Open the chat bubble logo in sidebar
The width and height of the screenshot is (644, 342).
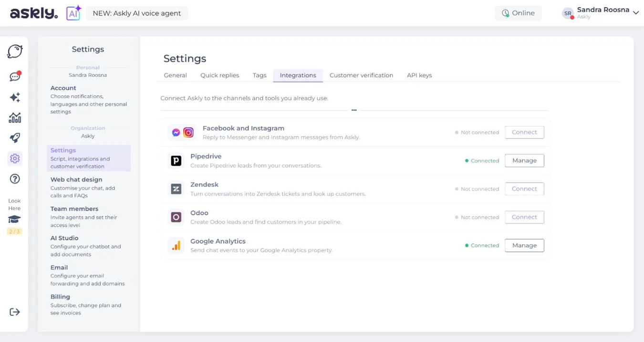pos(15,52)
